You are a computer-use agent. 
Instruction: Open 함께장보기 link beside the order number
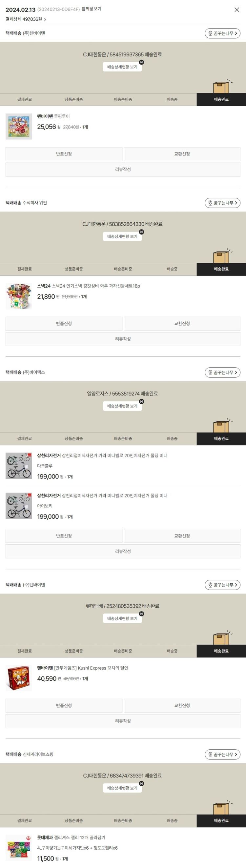click(x=91, y=9)
